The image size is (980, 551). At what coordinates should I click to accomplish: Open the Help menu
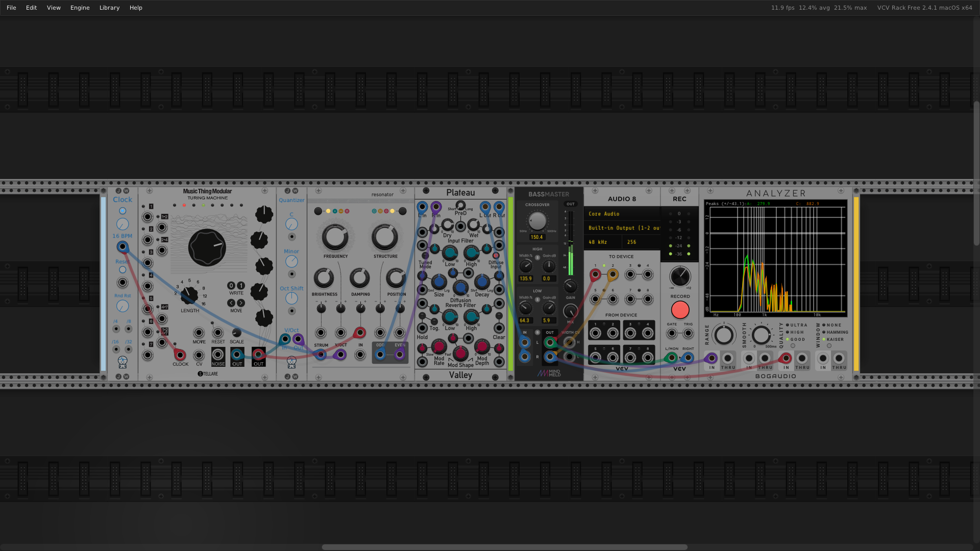point(136,8)
